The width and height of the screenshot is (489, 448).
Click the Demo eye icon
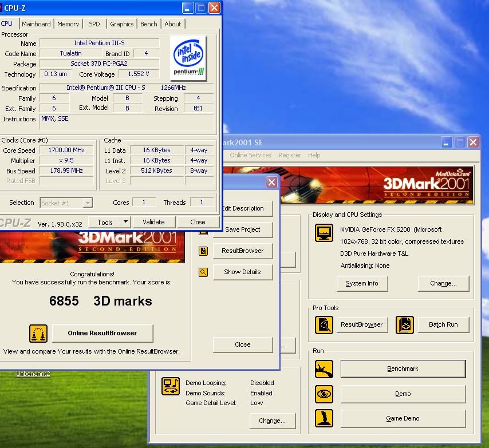[324, 394]
